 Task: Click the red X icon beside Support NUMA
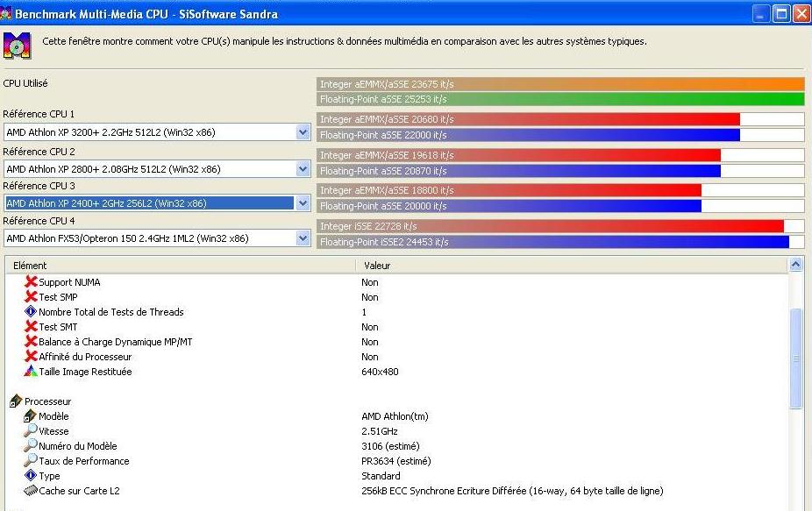pos(31,281)
